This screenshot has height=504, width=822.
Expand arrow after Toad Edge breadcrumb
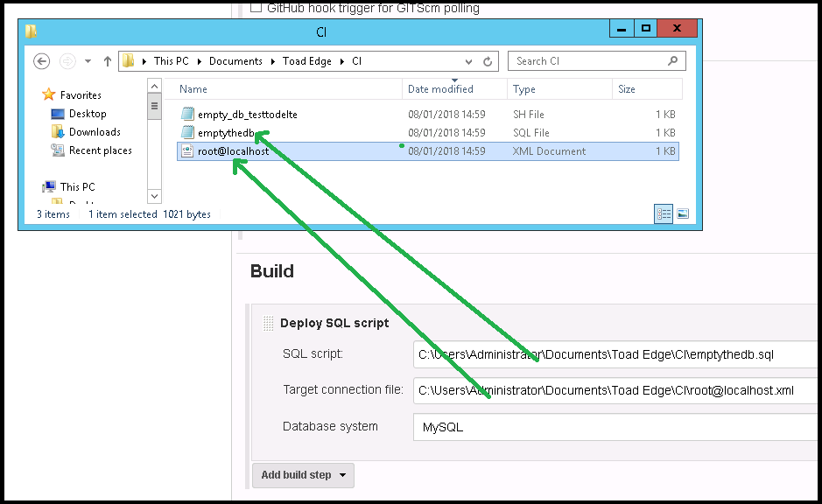click(341, 61)
